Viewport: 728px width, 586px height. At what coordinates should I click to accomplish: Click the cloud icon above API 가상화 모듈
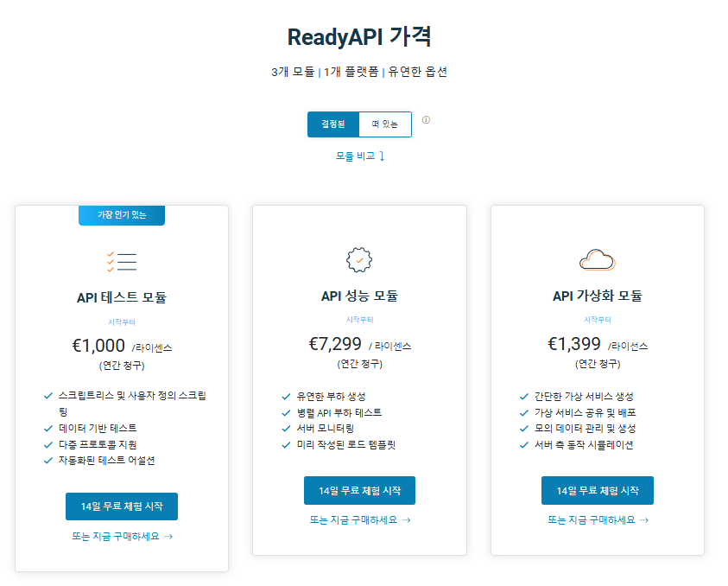point(597,260)
